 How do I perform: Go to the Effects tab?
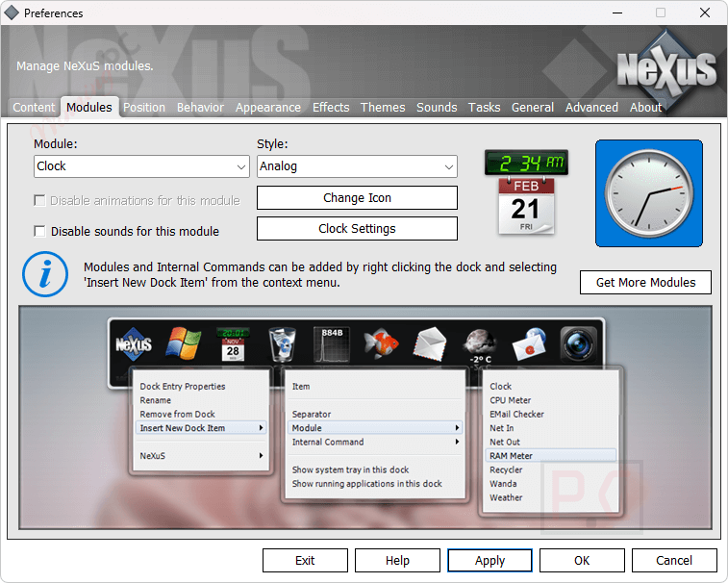click(331, 108)
